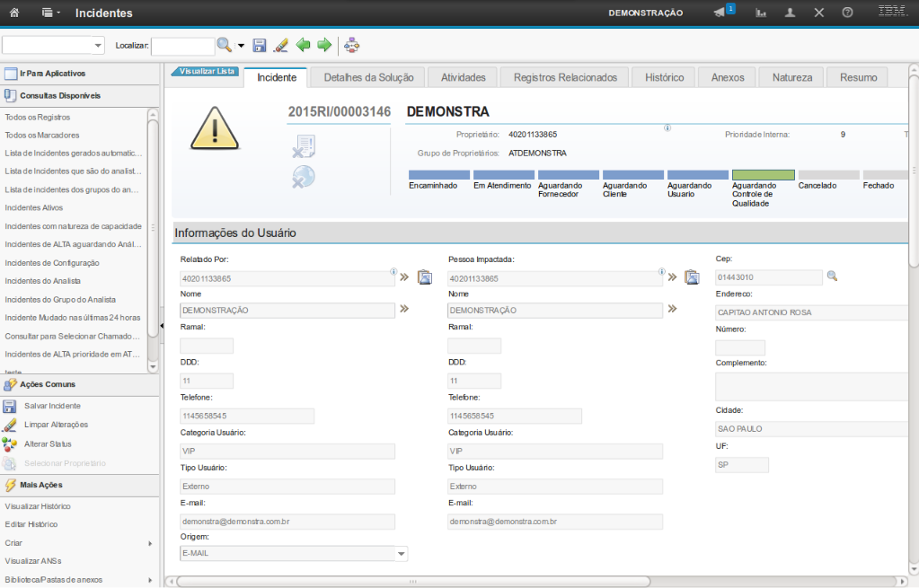Expand the query dropdown left of Localizar
Image resolution: width=919 pixels, height=588 pixels.
pyautogui.click(x=98, y=46)
